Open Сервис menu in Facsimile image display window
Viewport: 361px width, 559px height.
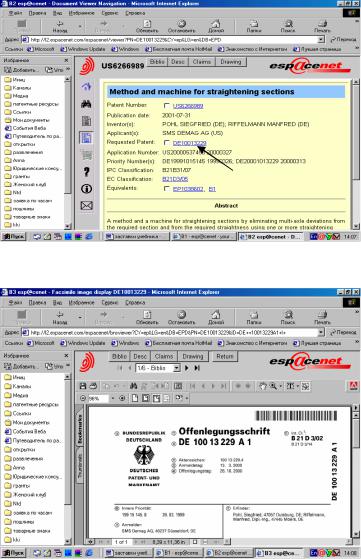pyautogui.click(x=109, y=302)
